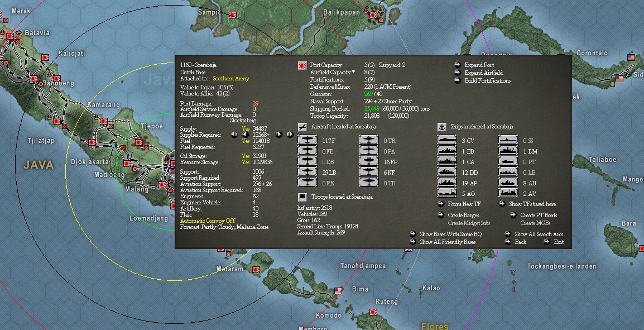Screen dimensions: 644x330
Task: Click Build Fortifications
Action: coord(488,80)
